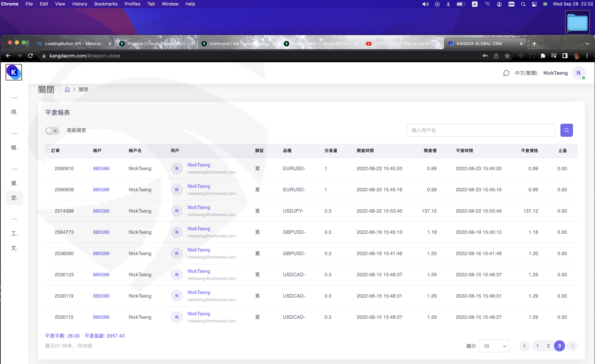Click the Chrome share icon
The height and width of the screenshot is (364, 595).
coord(496,56)
